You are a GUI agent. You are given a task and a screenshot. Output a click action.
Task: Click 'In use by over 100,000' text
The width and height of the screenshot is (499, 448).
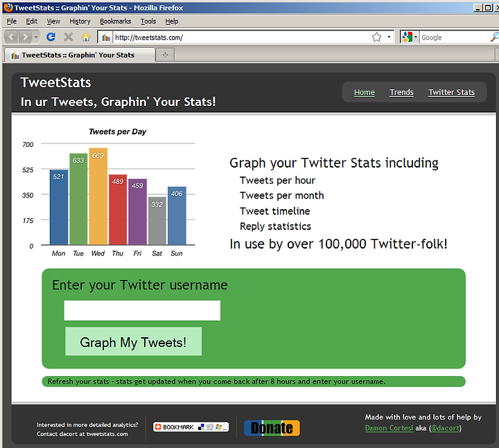(298, 244)
